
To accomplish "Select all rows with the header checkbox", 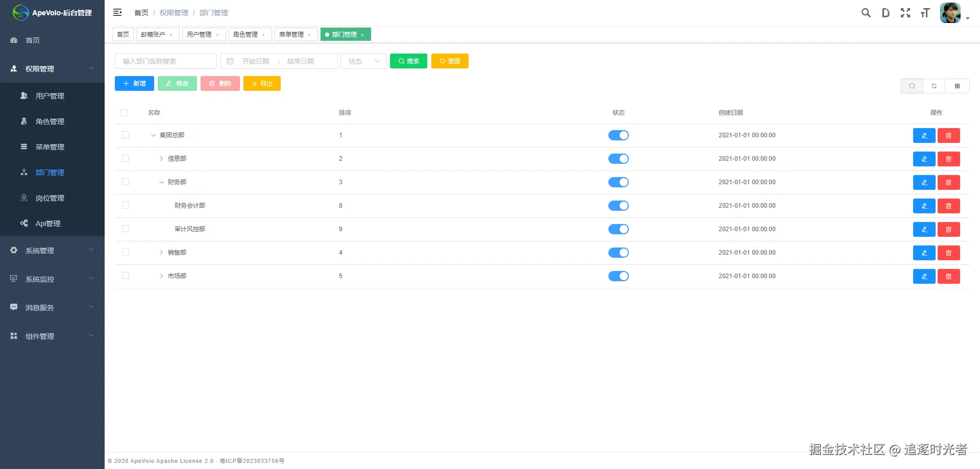I will click(124, 113).
